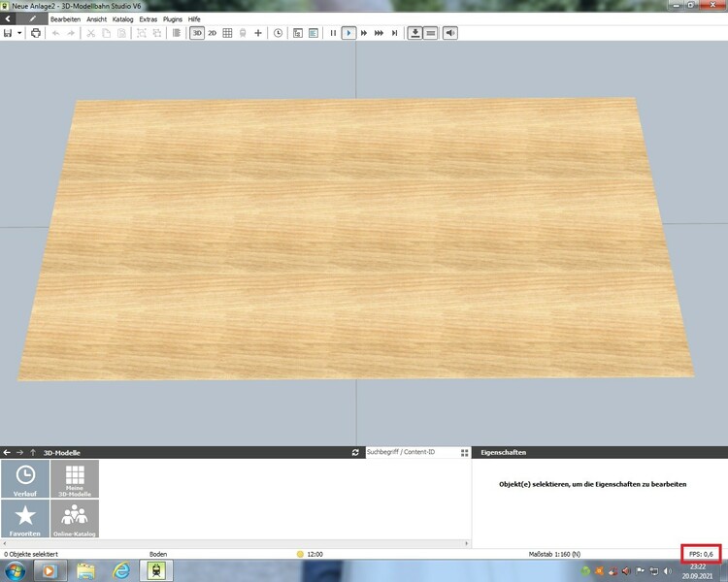Toggle the sound speaker button

pyautogui.click(x=449, y=33)
